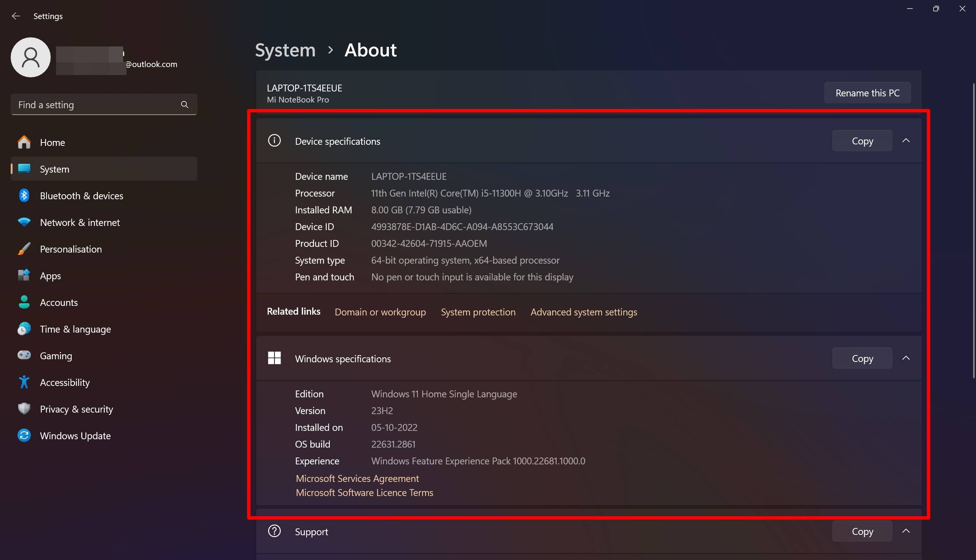
Task: Select Home in the sidebar
Action: (x=52, y=142)
